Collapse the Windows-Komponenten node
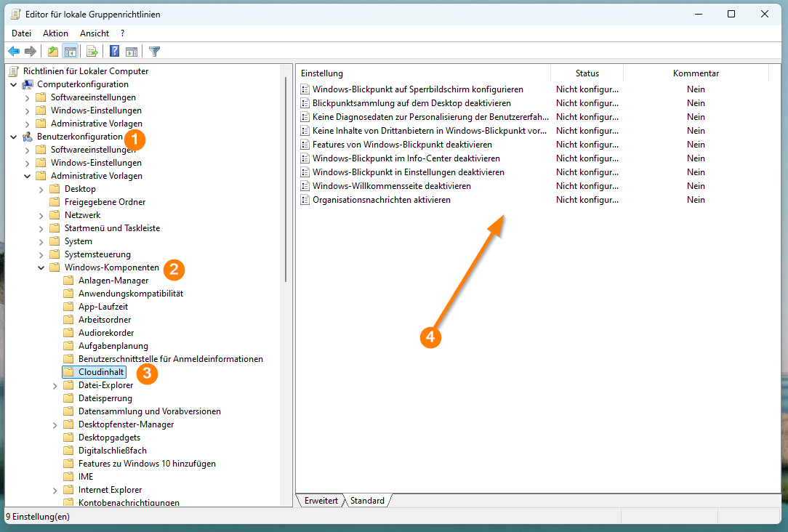 tap(41, 267)
